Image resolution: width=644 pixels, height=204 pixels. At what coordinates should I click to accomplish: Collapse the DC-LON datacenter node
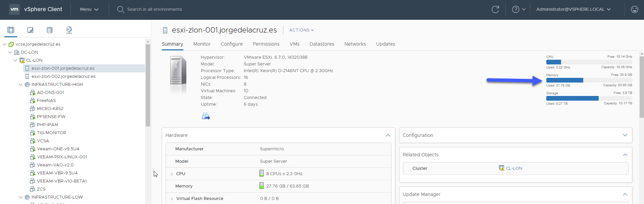[x=10, y=52]
